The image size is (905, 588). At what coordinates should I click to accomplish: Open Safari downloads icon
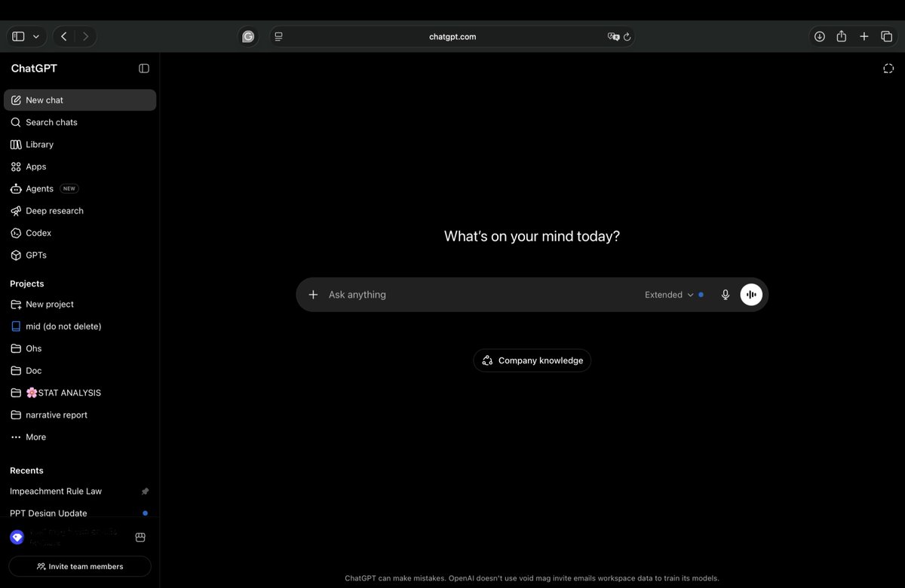(820, 36)
